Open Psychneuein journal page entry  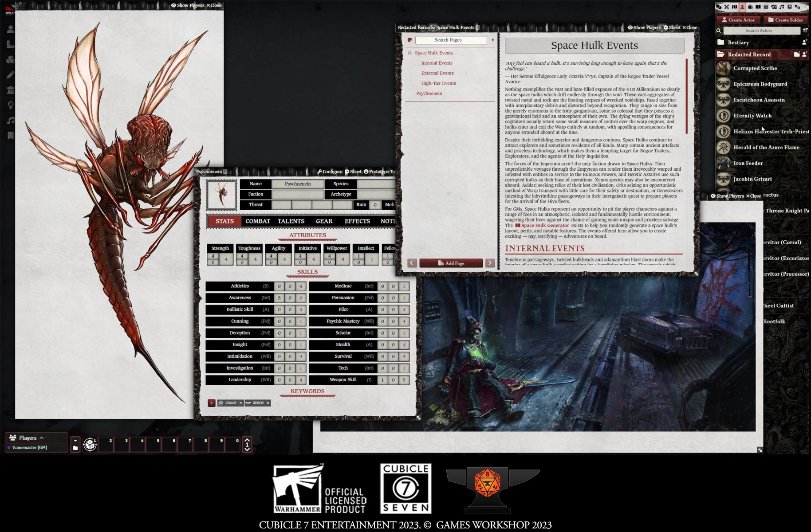click(429, 94)
